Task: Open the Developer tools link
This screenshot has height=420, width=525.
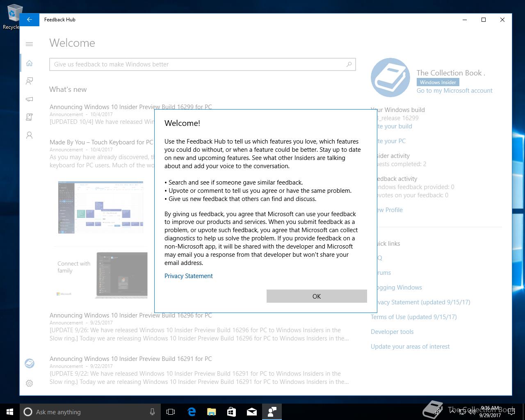Action: pos(392,332)
